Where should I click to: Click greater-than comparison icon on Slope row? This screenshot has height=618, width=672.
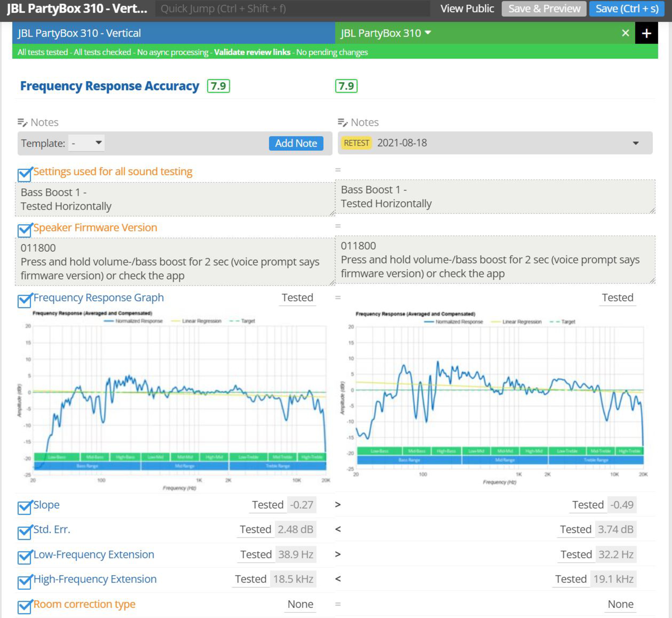point(338,505)
